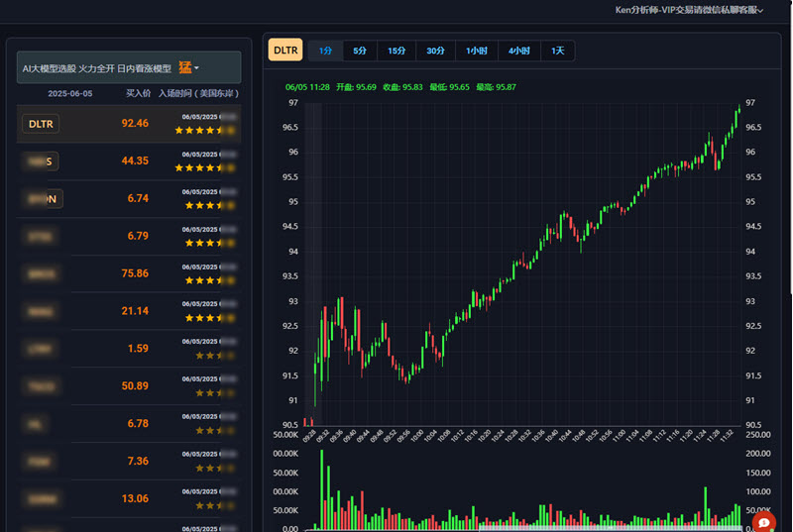Click the buy price 1.59
The width and height of the screenshot is (793, 532).
click(138, 348)
